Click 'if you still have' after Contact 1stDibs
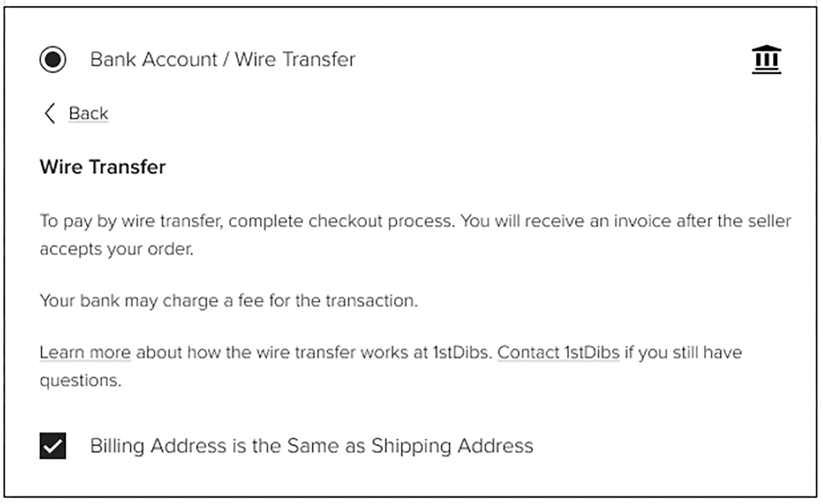This screenshot has height=504, width=823. point(683,352)
